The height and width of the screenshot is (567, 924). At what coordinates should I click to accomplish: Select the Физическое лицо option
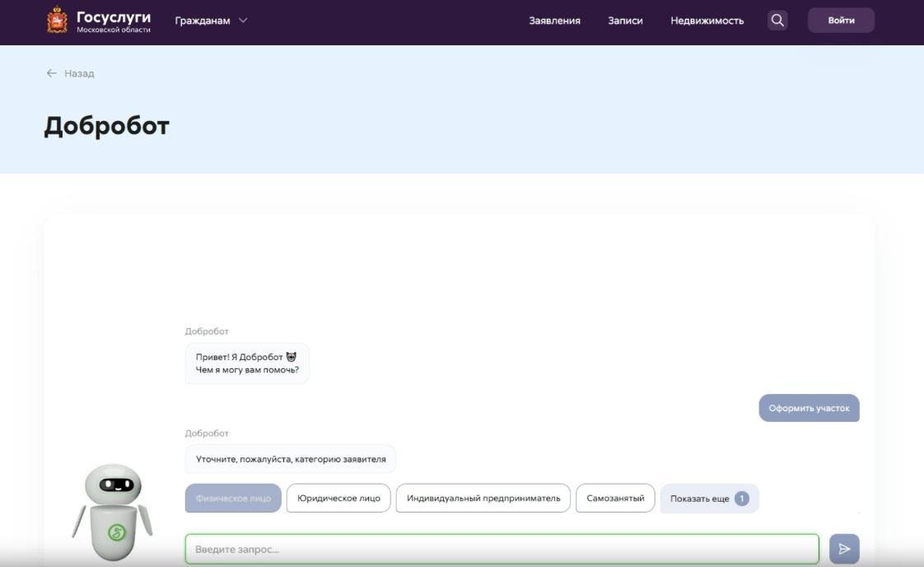pyautogui.click(x=233, y=499)
